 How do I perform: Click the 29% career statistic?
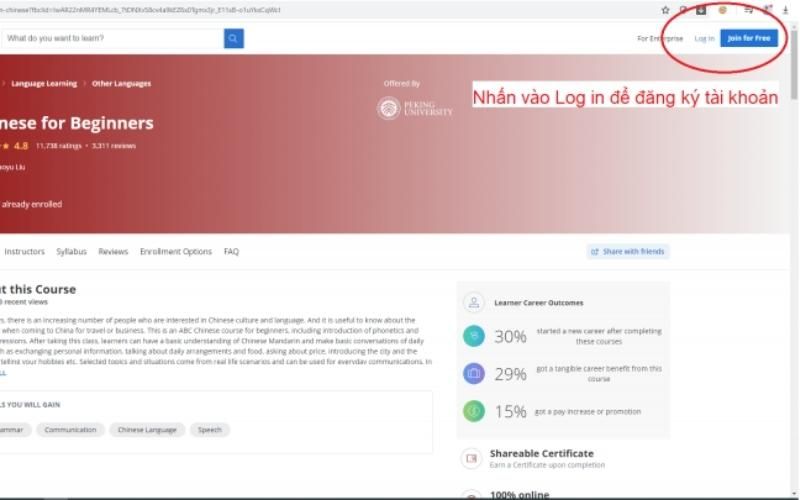coord(510,374)
